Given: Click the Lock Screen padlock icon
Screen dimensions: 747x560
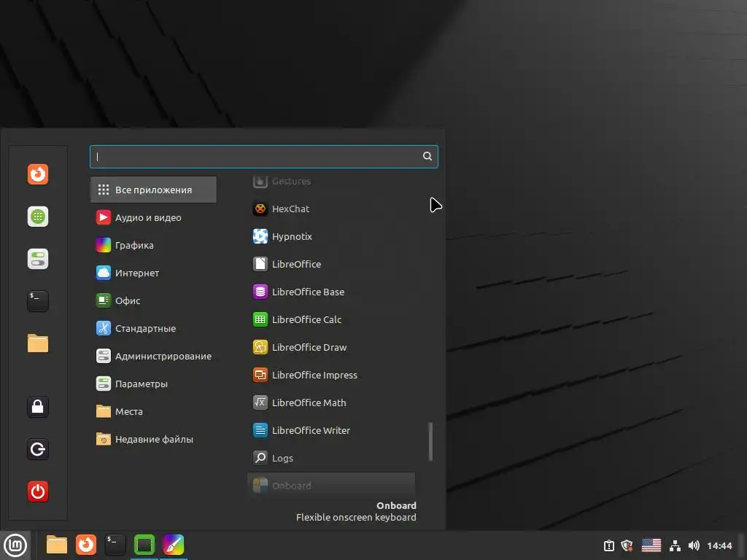Looking at the screenshot, I should point(38,407).
